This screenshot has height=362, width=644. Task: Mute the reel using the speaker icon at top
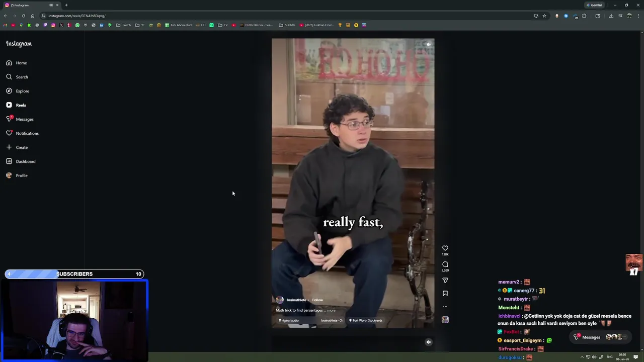(x=429, y=45)
